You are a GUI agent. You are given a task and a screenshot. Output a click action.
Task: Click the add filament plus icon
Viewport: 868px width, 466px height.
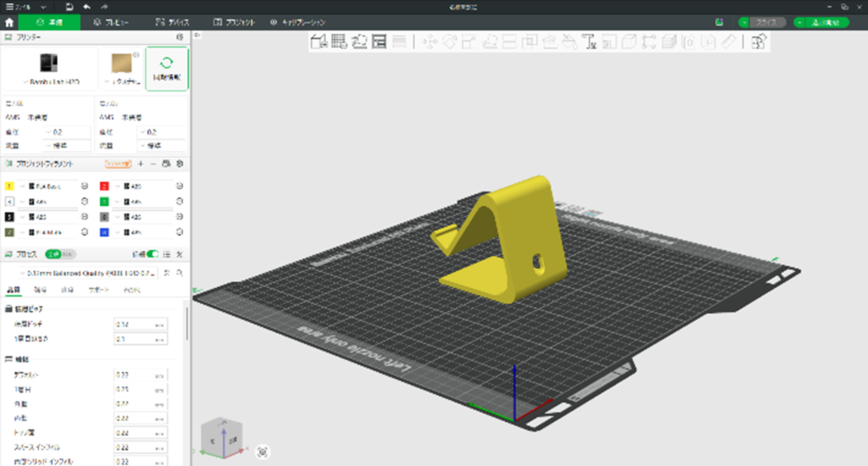coord(141,164)
